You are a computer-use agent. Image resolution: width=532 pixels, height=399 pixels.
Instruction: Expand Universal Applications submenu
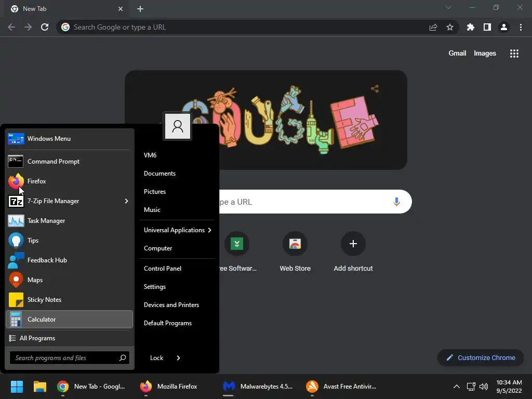click(x=177, y=230)
